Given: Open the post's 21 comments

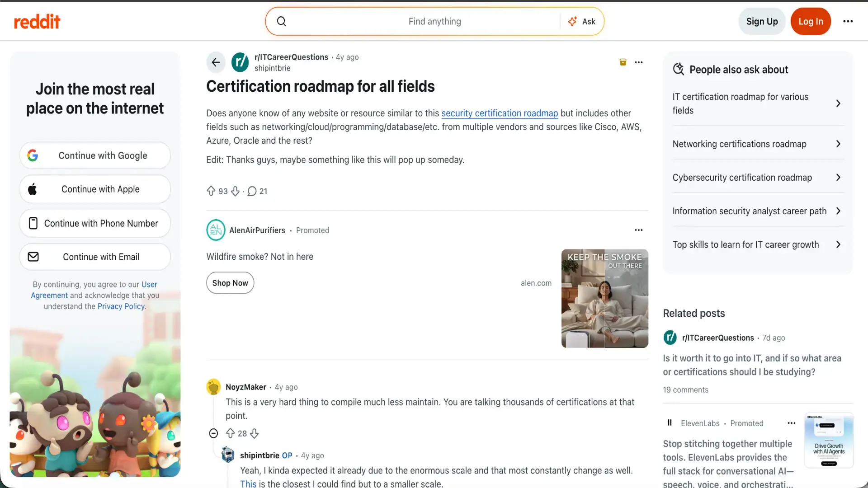Looking at the screenshot, I should 257,191.
